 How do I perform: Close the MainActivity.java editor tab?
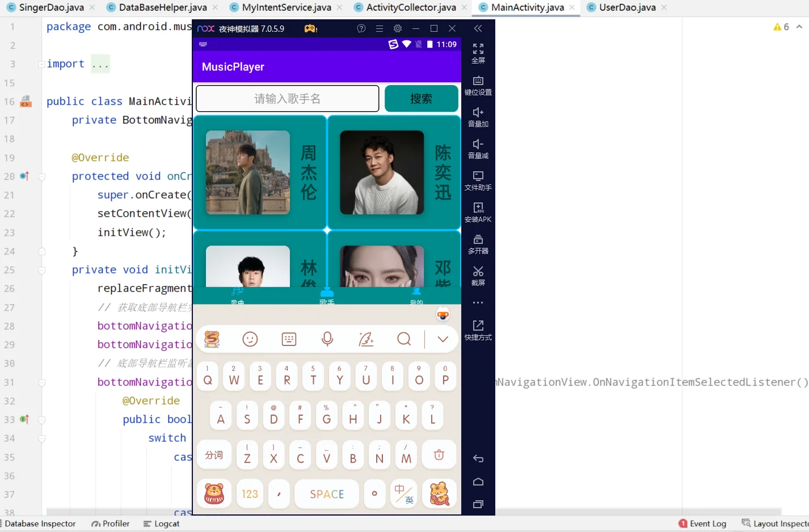click(x=572, y=7)
